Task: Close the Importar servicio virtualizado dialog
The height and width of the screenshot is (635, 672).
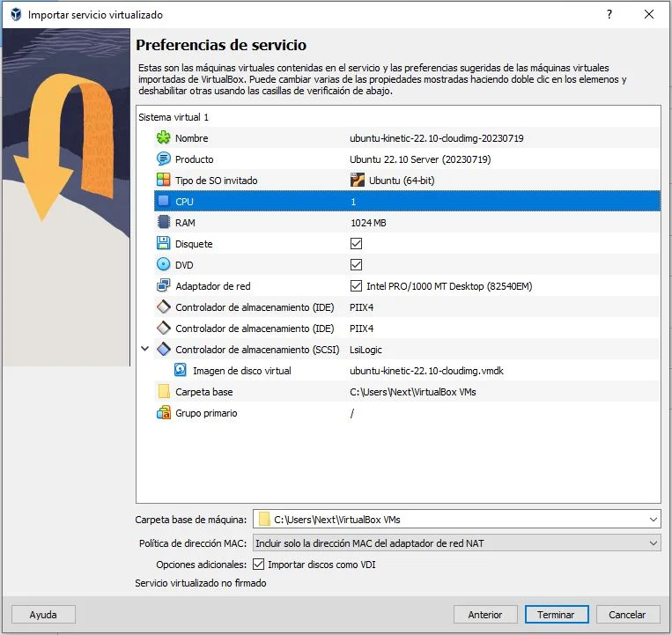Action: tap(649, 14)
